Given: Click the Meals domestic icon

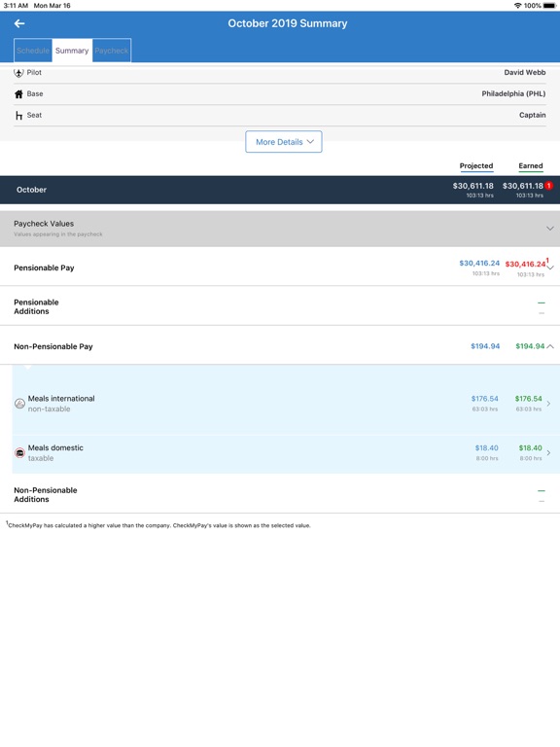Looking at the screenshot, I should [19, 452].
